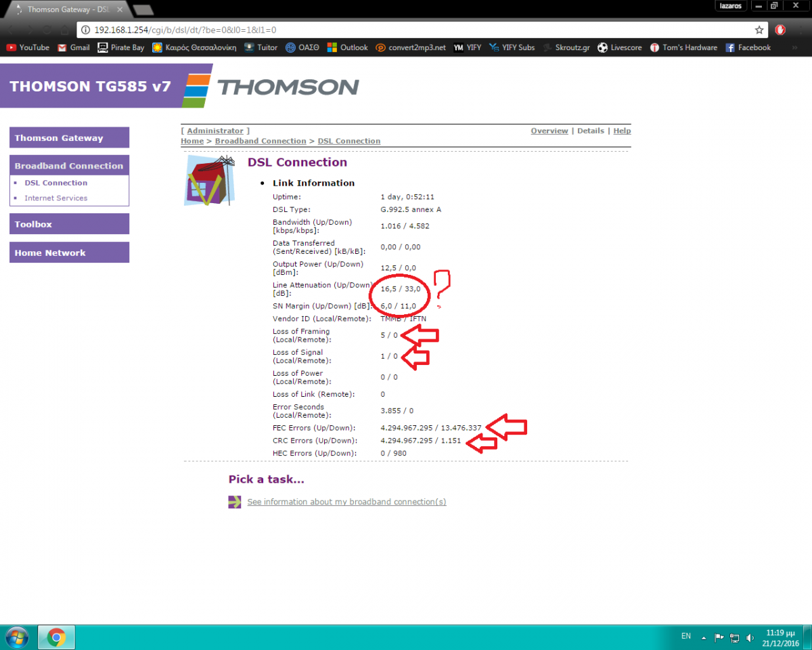Open the Facebook bookmark
The height and width of the screenshot is (650, 812).
point(748,47)
